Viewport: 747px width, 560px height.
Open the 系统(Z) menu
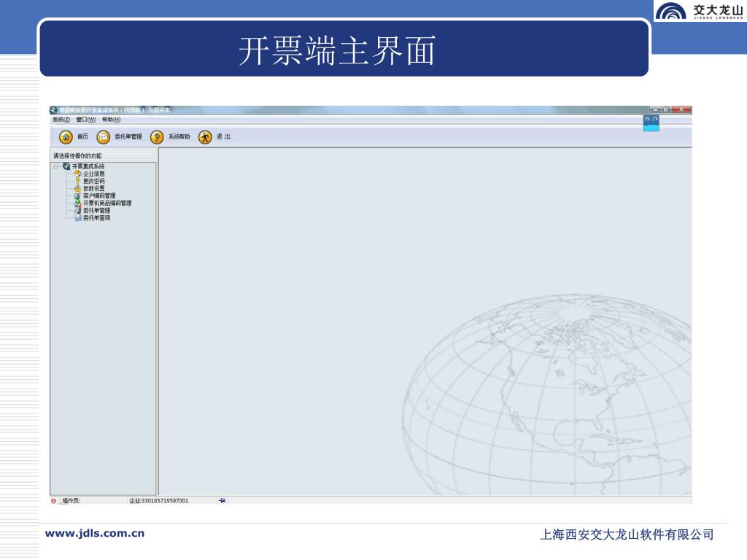[61, 120]
